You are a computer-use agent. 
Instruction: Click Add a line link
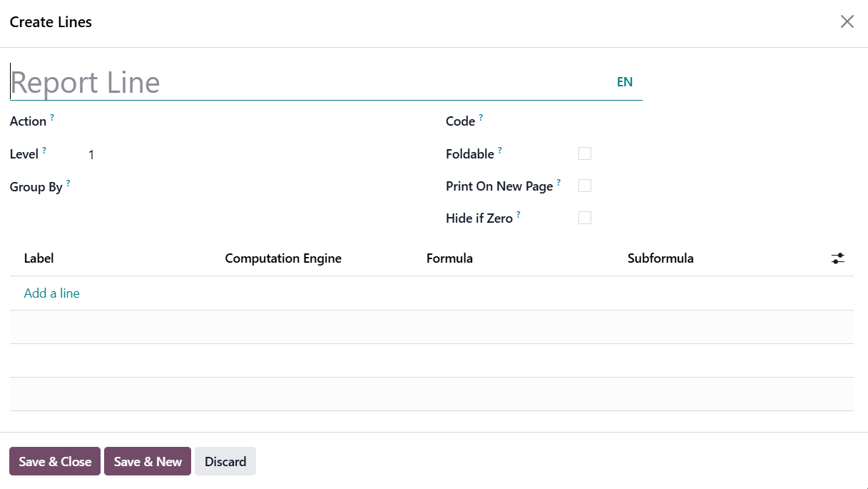pyautogui.click(x=51, y=293)
